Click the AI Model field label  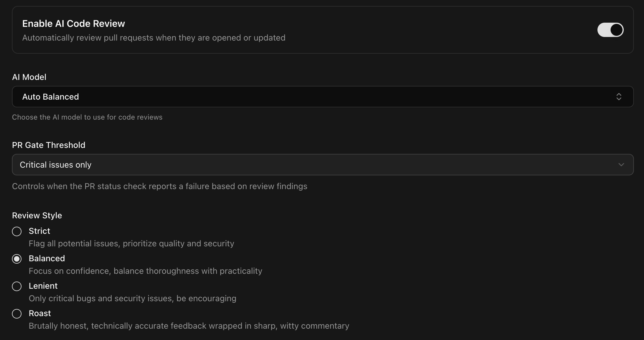pyautogui.click(x=29, y=77)
